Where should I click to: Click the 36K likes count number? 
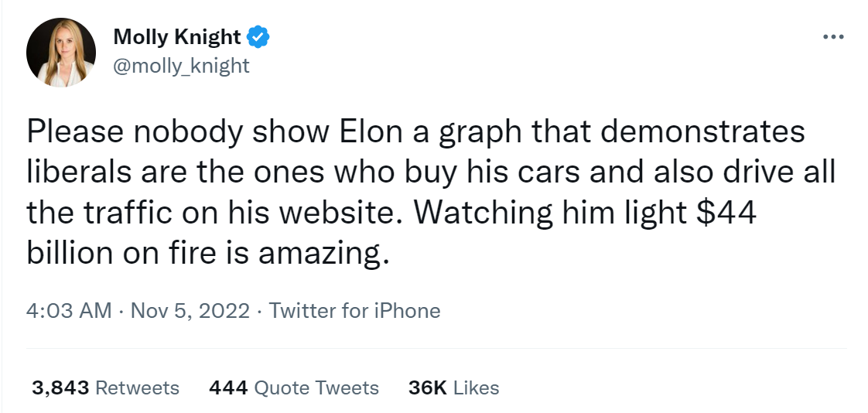pos(427,387)
